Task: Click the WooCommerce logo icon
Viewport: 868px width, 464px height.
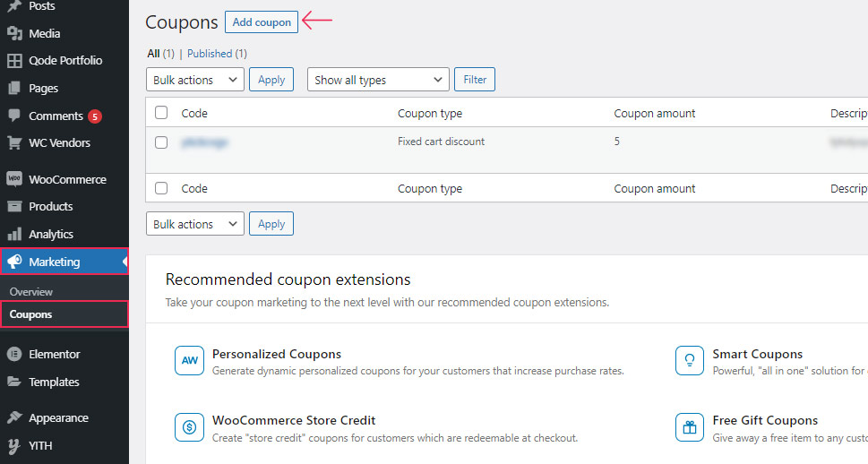Action: (14, 179)
